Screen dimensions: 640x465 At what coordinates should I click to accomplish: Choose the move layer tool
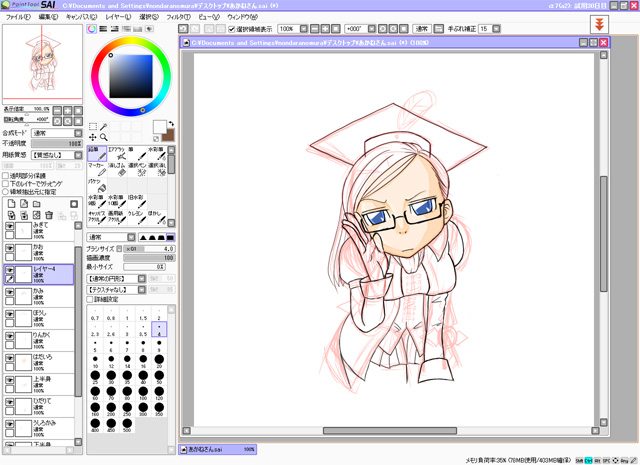coord(93,137)
